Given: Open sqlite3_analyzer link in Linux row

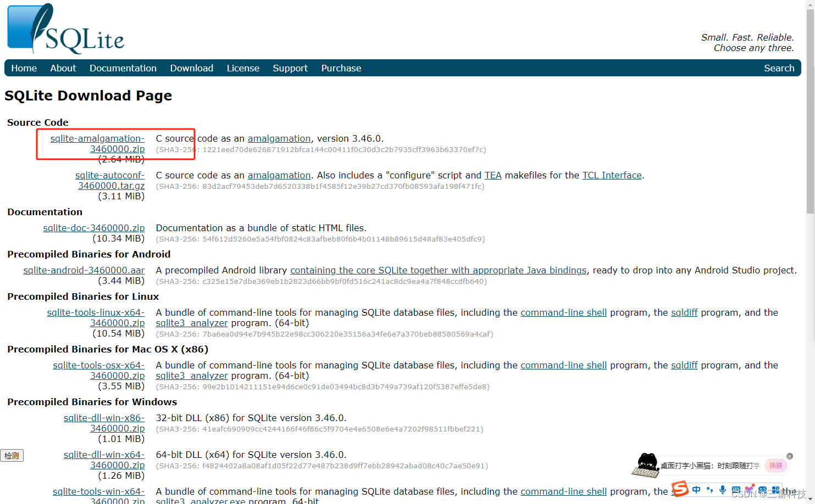Looking at the screenshot, I should (x=192, y=323).
